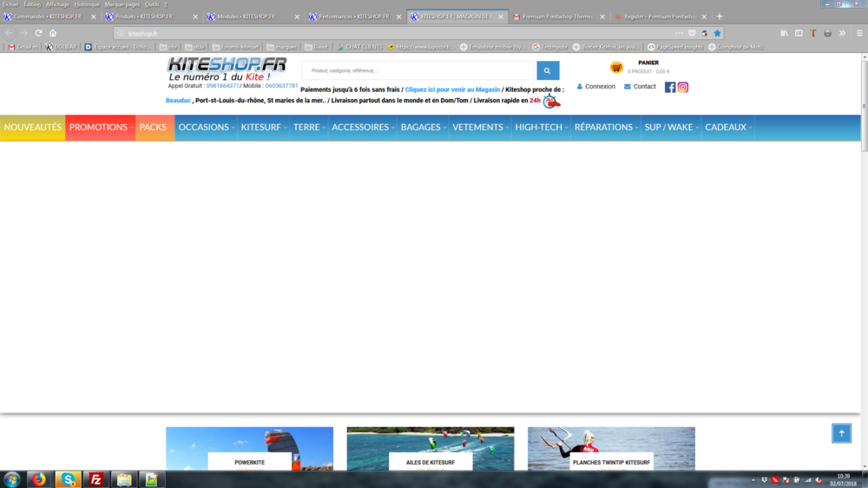Click the Connexion link
Viewport: 868px width, 488px height.
596,87
